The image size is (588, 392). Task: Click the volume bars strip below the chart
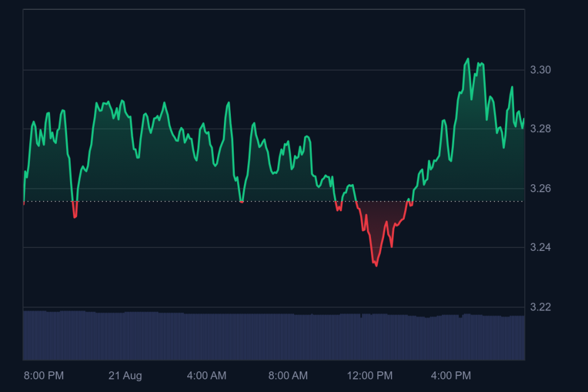pyautogui.click(x=274, y=337)
